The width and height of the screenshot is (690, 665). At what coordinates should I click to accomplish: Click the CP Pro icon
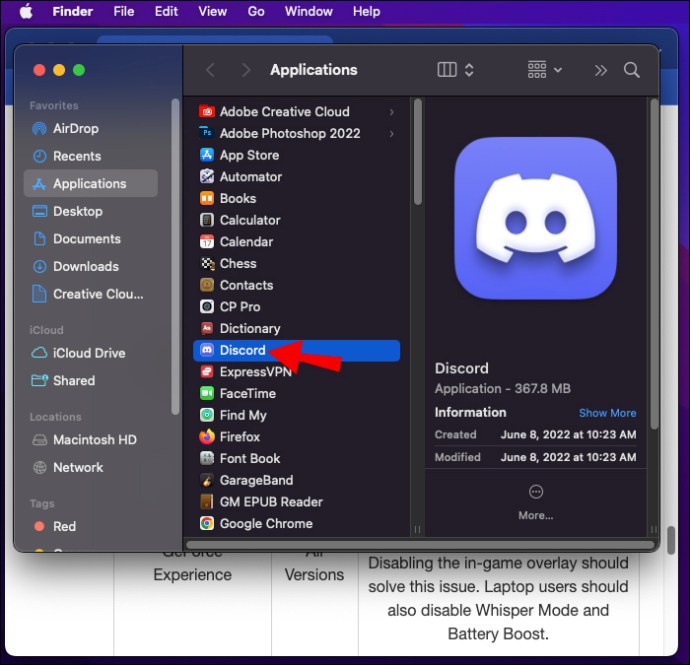[x=207, y=306]
